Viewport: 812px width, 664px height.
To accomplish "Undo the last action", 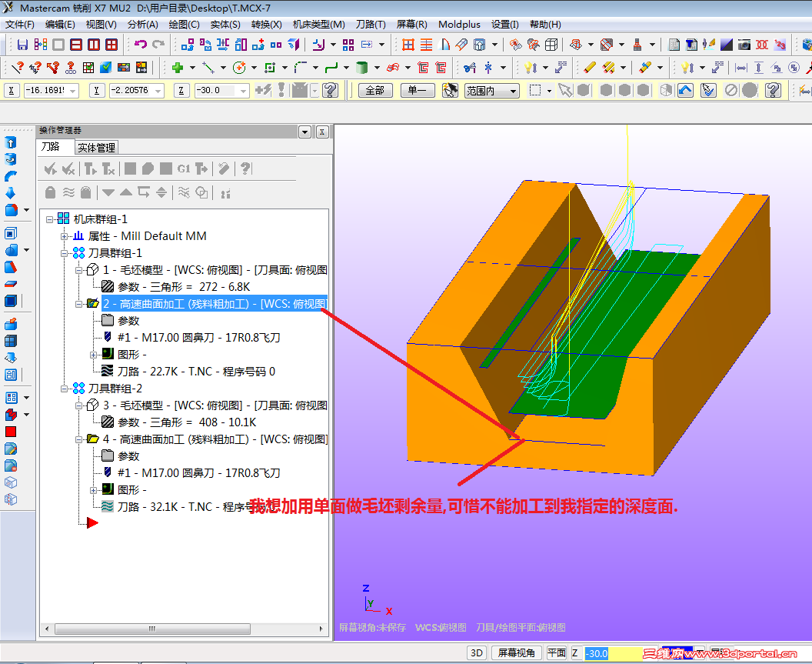I will (x=141, y=45).
